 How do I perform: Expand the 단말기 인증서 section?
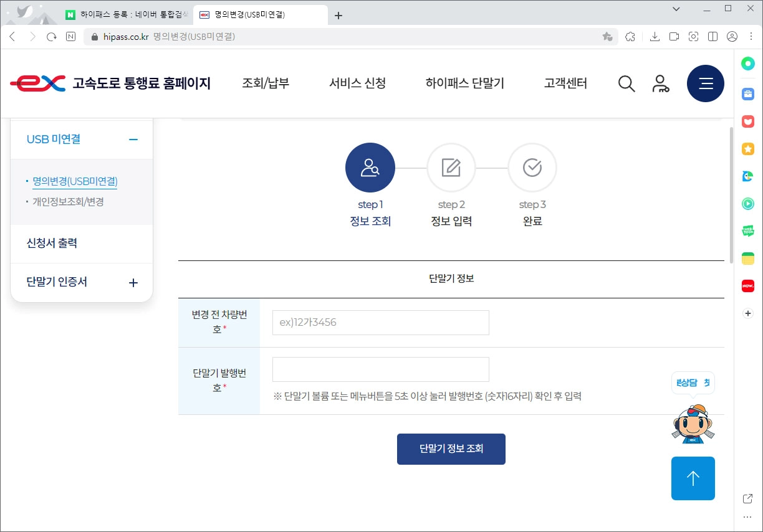click(133, 282)
